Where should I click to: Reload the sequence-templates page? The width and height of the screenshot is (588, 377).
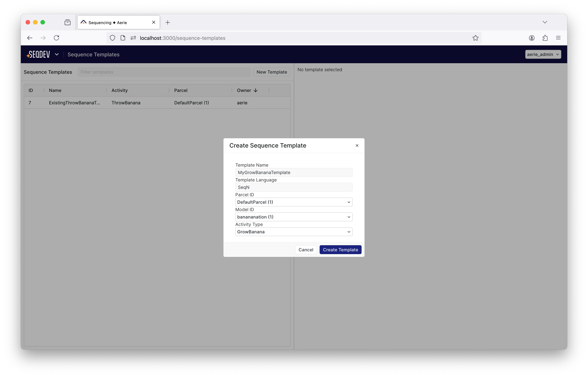tap(56, 38)
